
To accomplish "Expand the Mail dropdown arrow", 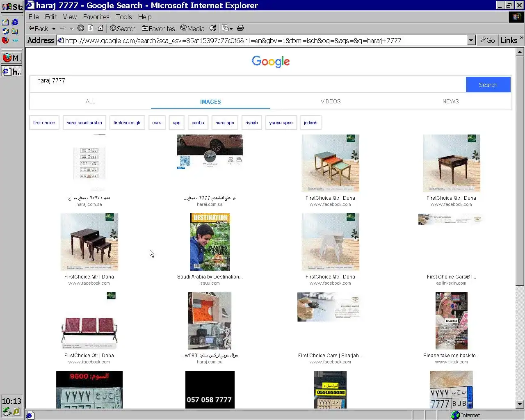I will pos(231,29).
